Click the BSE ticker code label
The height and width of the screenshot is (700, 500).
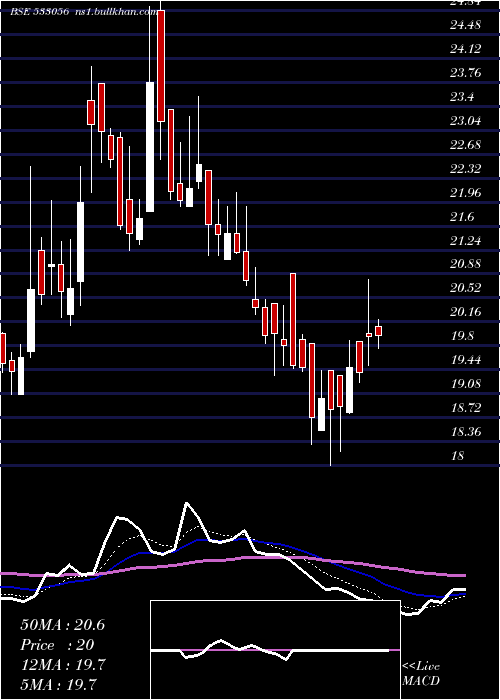pyautogui.click(x=40, y=12)
